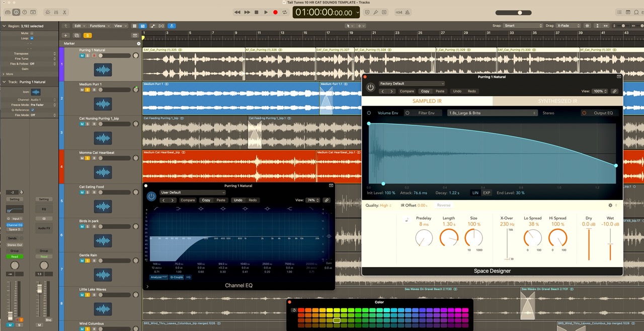
Task: Open the Functions menu in Tracks area
Action: click(x=99, y=26)
